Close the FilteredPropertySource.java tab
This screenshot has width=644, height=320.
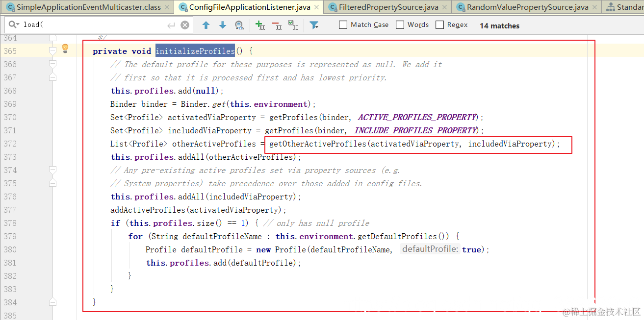[x=445, y=7]
